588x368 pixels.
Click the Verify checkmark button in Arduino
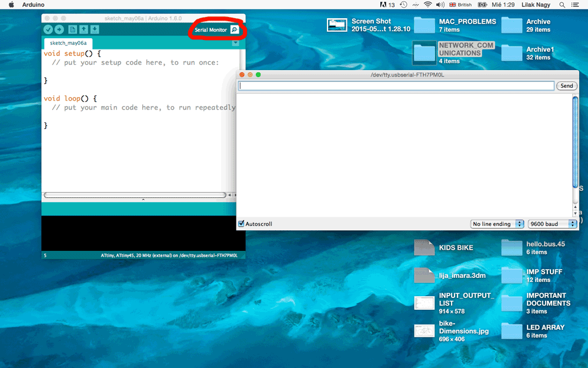coord(48,29)
